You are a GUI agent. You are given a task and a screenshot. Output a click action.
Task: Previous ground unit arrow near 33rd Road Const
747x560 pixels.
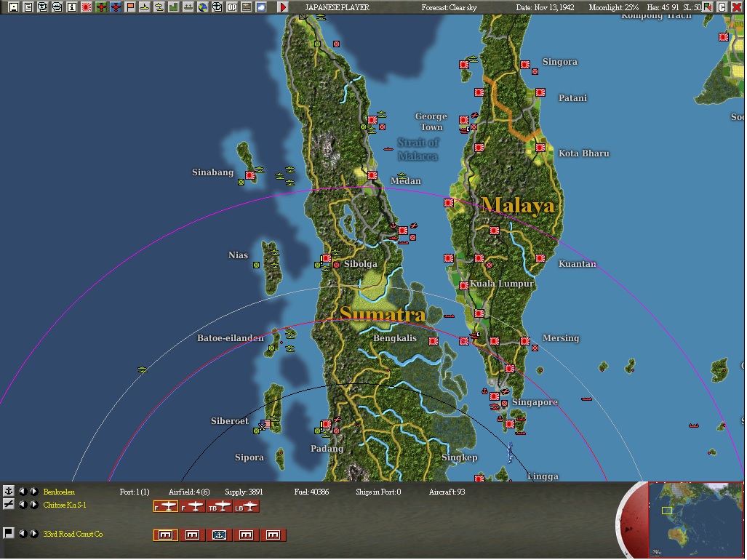tap(23, 533)
